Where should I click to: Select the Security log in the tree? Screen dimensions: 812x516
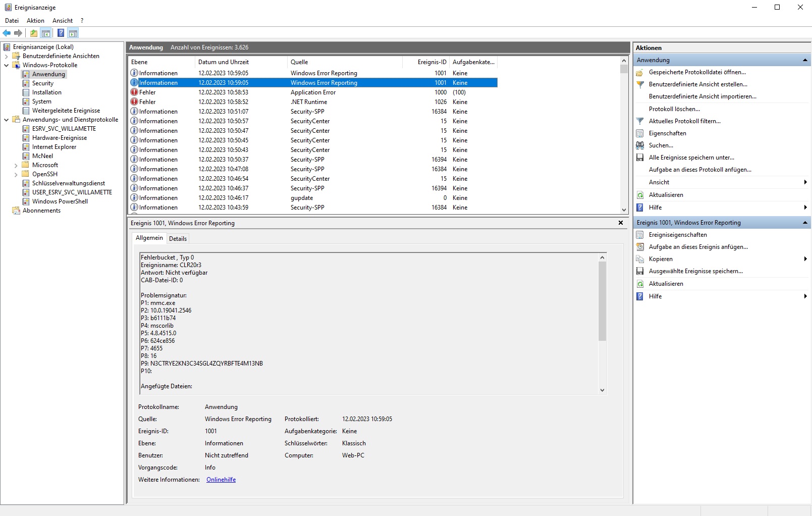click(43, 83)
